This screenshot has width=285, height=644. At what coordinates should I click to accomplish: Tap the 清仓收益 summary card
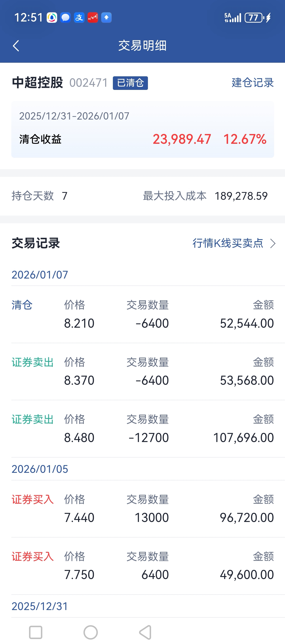(142, 130)
